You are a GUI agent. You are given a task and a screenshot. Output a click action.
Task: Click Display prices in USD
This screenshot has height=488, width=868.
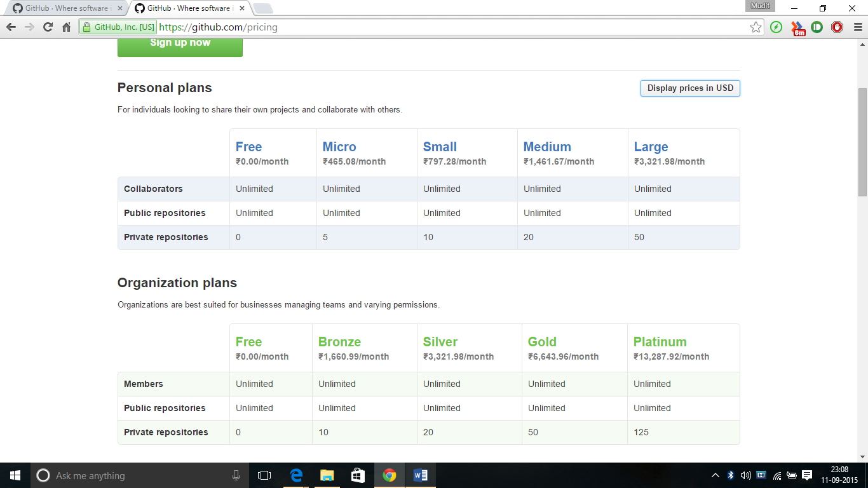pyautogui.click(x=690, y=88)
